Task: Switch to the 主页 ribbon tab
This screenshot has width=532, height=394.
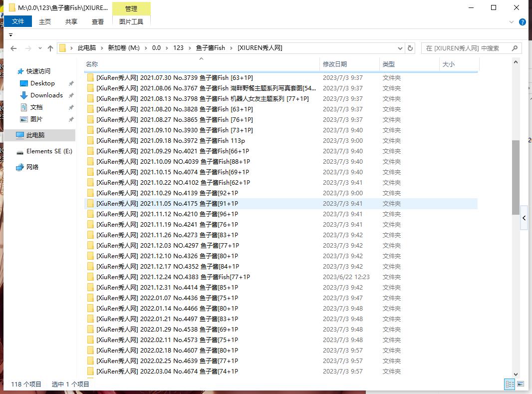Action: (x=45, y=21)
